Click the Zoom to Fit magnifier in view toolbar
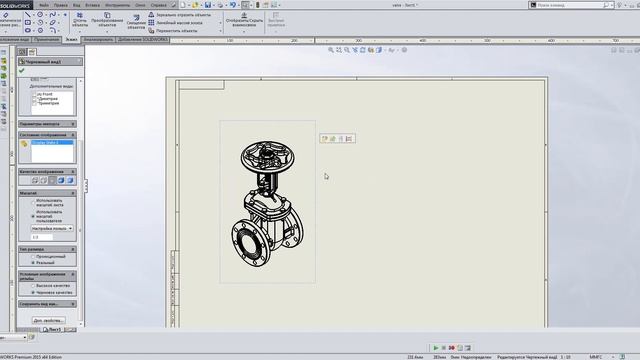Image resolution: width=640 pixels, height=360 pixels. (x=331, y=50)
